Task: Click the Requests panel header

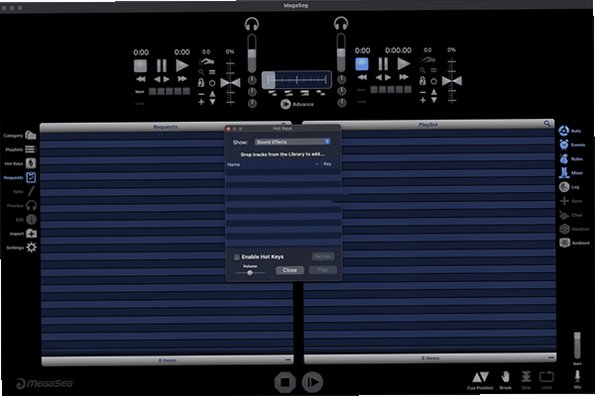Action: pyautogui.click(x=165, y=127)
